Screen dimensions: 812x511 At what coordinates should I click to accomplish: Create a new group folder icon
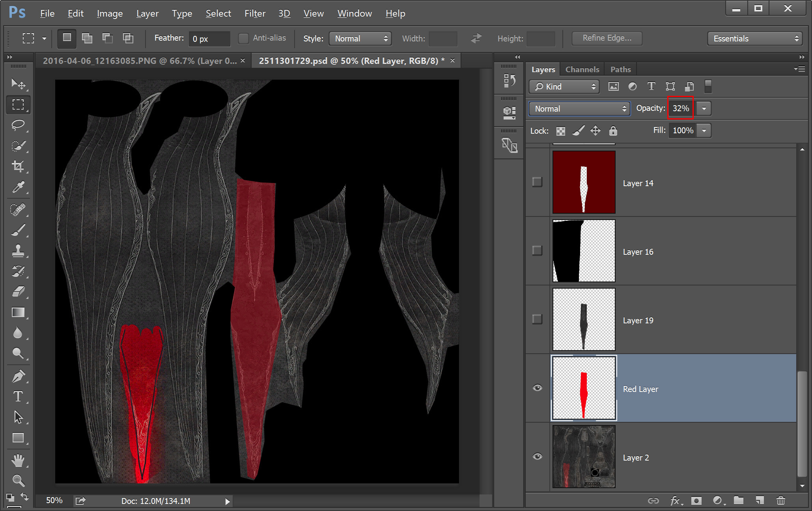738,500
